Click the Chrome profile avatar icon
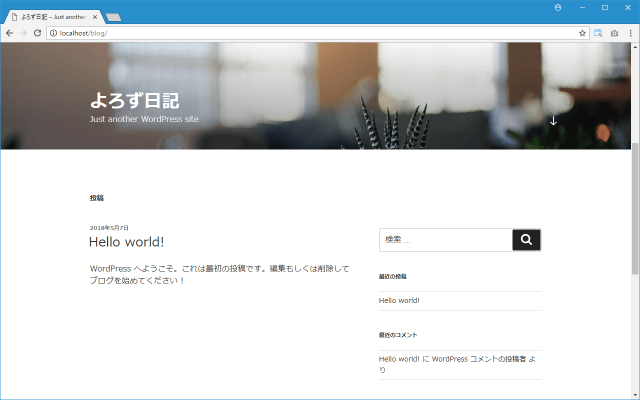640x400 pixels. [558, 7]
